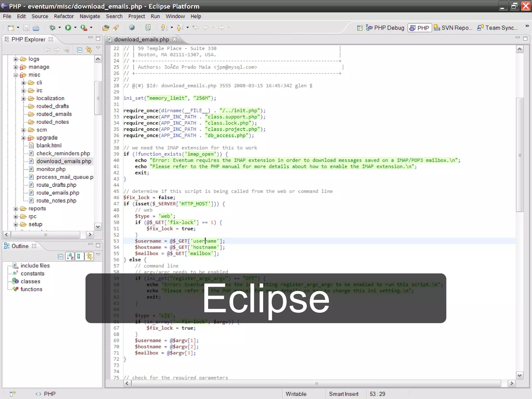Collapse the misc folder
This screenshot has width=532, height=399.
coord(16,75)
